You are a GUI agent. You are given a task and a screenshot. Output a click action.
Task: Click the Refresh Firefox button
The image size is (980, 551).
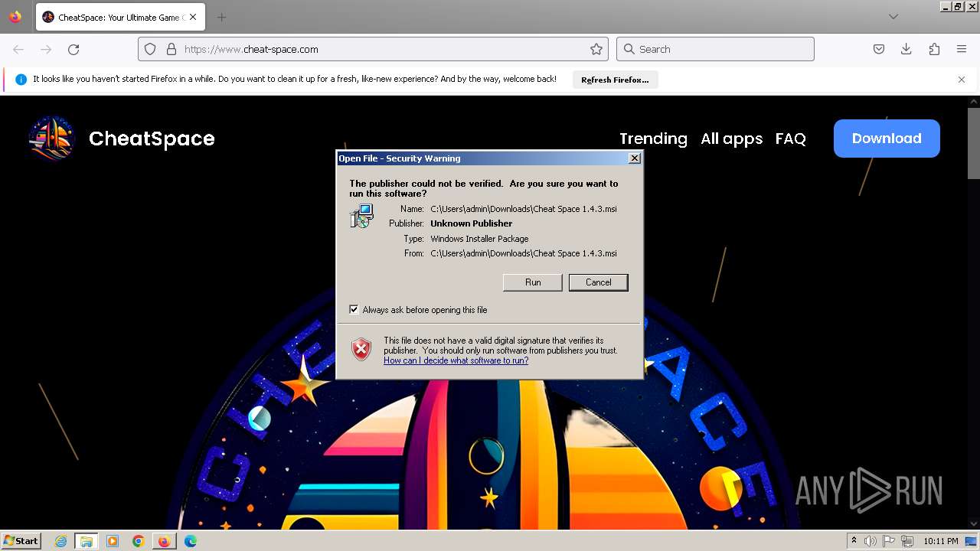pos(615,80)
